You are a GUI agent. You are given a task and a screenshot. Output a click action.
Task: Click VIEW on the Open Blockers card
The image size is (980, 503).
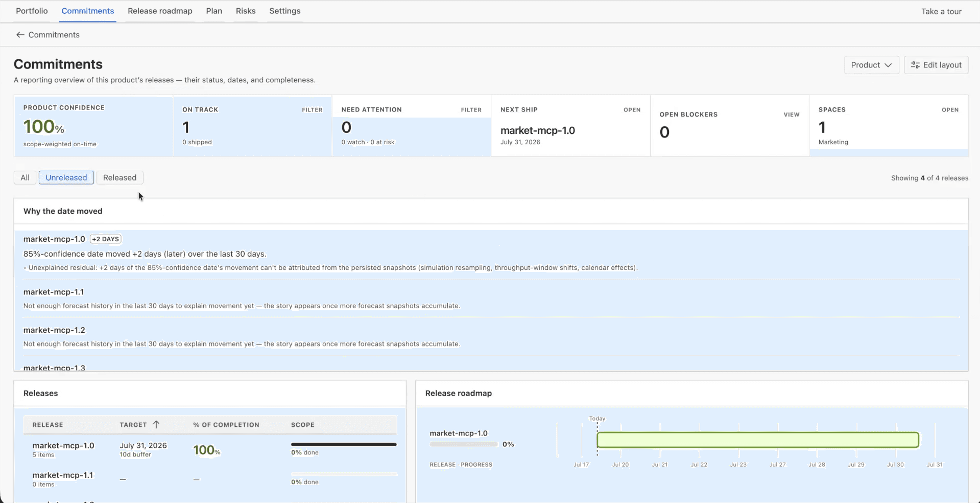tap(792, 115)
